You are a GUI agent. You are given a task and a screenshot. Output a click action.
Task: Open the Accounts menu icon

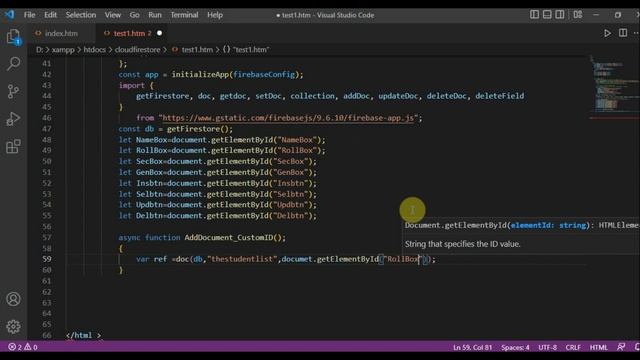pyautogui.click(x=13, y=299)
